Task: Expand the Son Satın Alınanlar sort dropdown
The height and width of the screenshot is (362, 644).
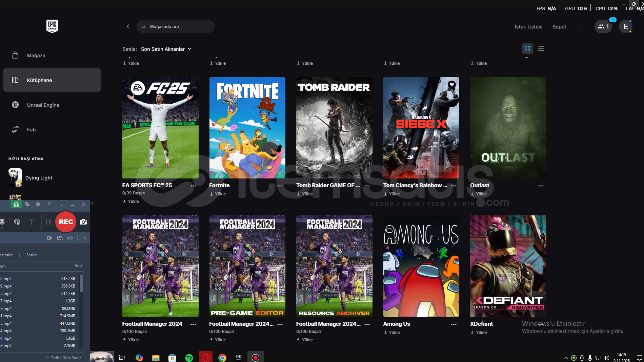Action: click(x=166, y=49)
